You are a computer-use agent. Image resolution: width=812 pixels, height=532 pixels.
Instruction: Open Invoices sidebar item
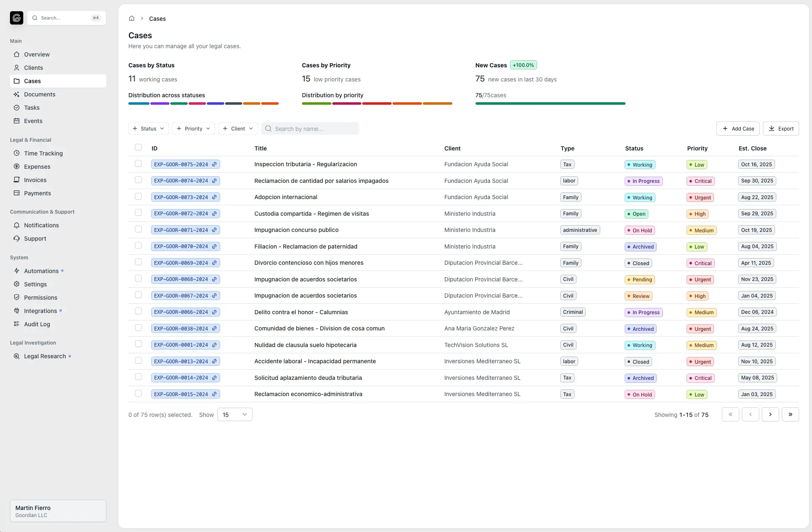point(35,180)
